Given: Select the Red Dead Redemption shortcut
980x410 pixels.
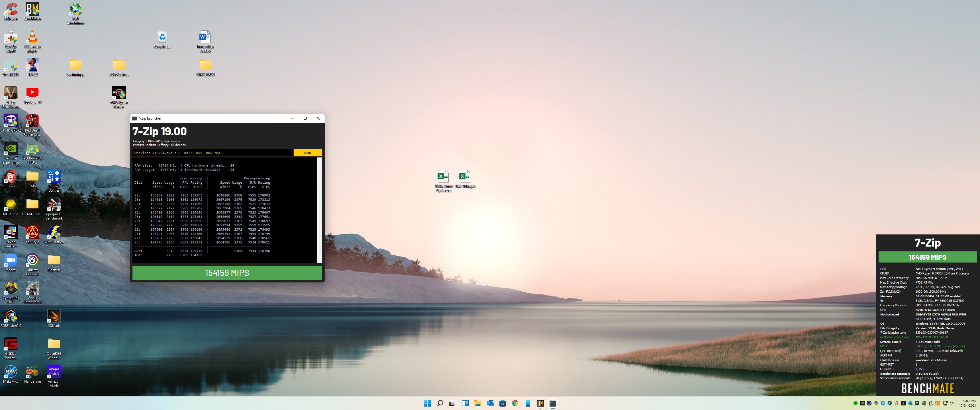Looking at the screenshot, I should [32, 126].
